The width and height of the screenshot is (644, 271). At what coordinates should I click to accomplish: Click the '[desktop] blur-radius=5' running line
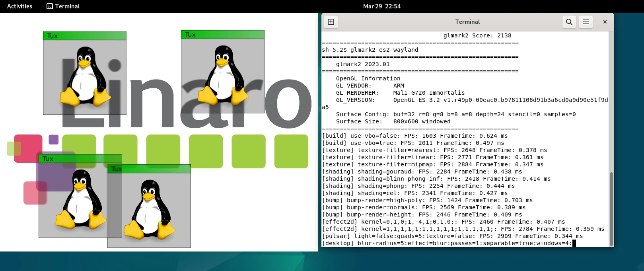tap(447, 243)
